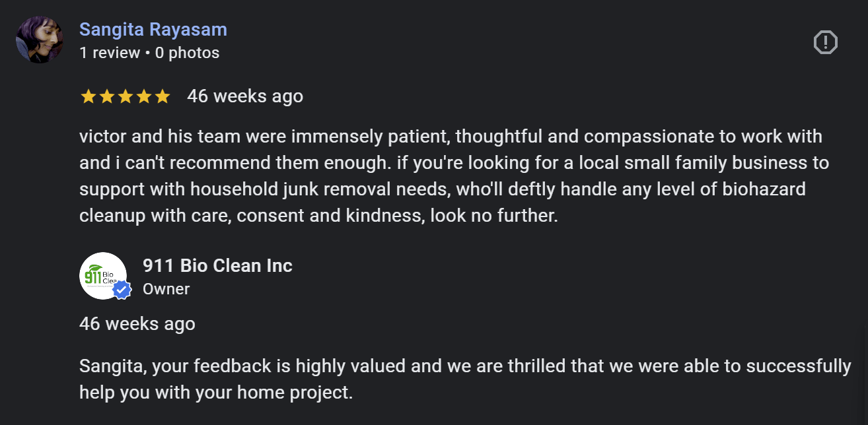Click the verified badge on 911 Bio Clean Inc
The height and width of the screenshot is (425, 868).
tap(122, 288)
